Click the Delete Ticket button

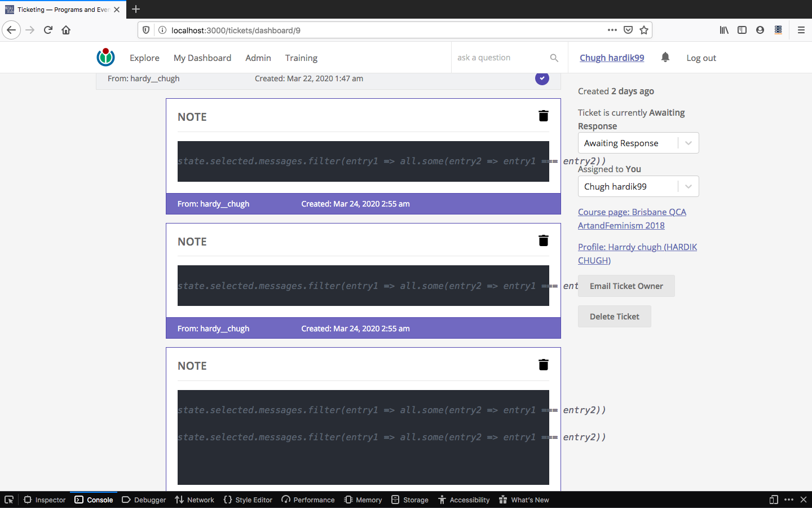(x=614, y=316)
